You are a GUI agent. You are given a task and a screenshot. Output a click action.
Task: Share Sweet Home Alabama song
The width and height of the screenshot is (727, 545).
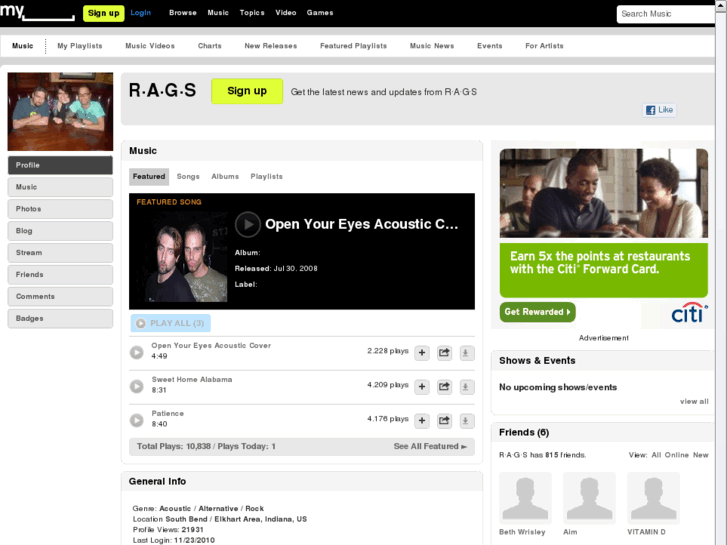point(444,387)
